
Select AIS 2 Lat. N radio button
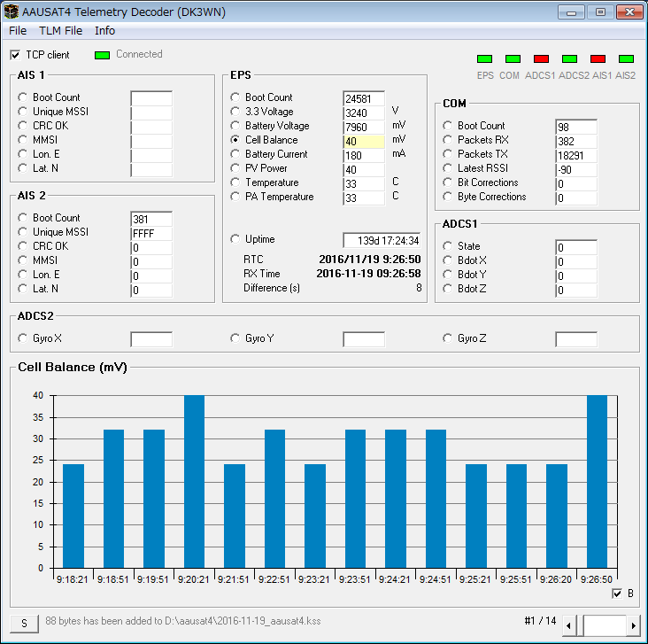point(23,288)
